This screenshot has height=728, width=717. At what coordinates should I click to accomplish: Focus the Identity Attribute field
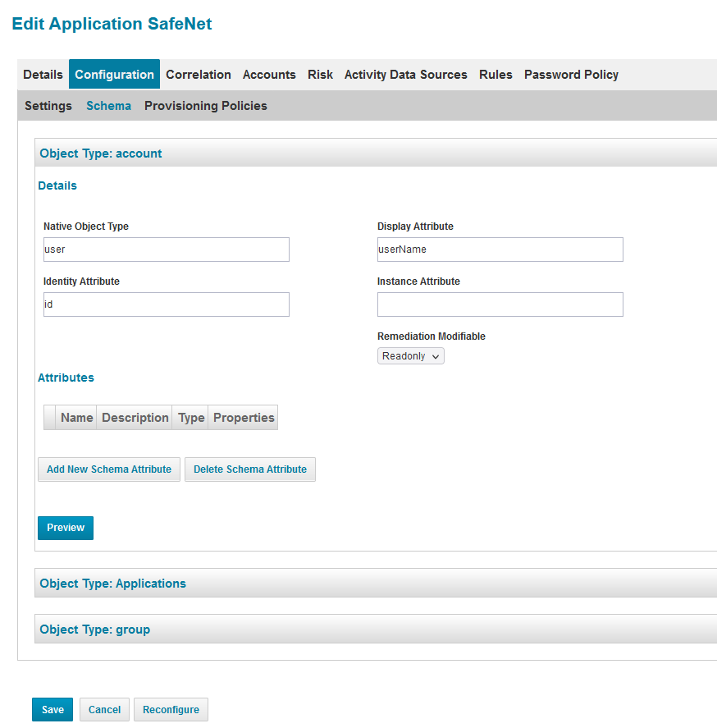click(167, 304)
